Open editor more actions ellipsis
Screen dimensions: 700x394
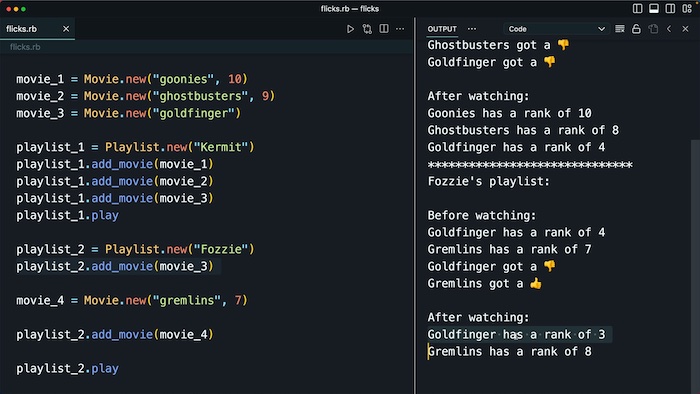coord(400,29)
